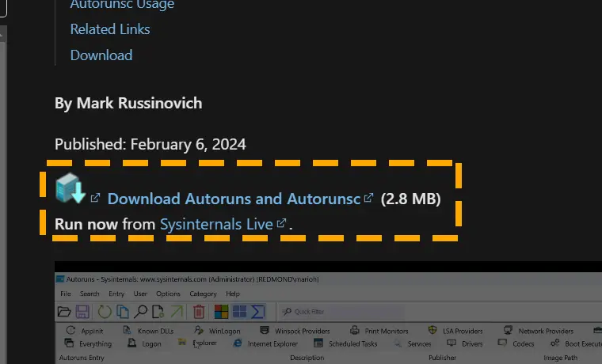Click the Quick Filter search field

coord(341,312)
